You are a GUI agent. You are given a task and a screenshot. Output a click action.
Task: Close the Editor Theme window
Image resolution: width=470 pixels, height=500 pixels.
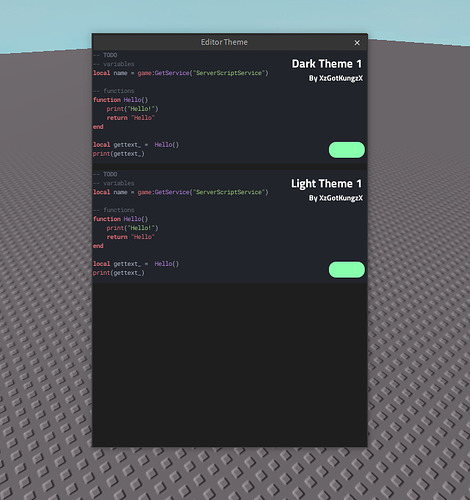[357, 43]
